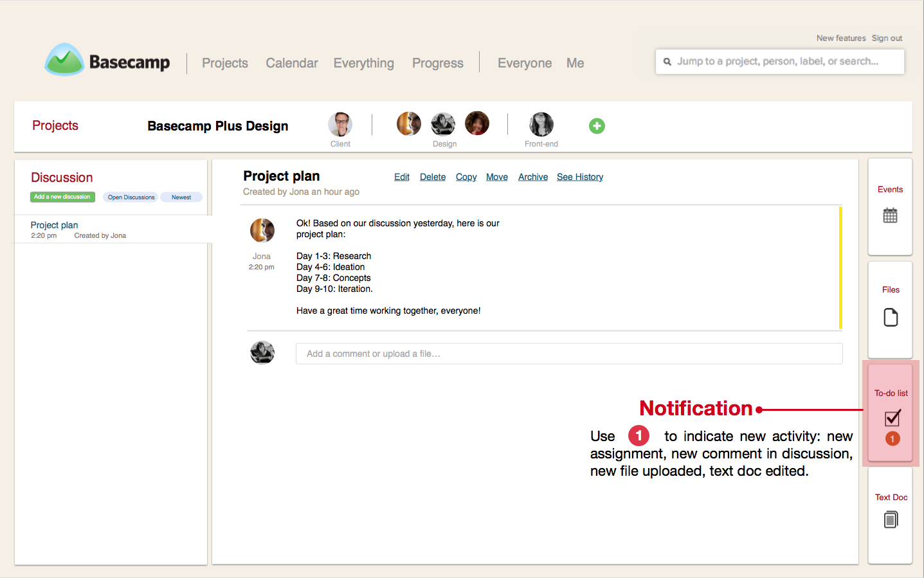924x578 pixels.
Task: Click the Basecamp Plus Design project title
Action: pos(218,126)
